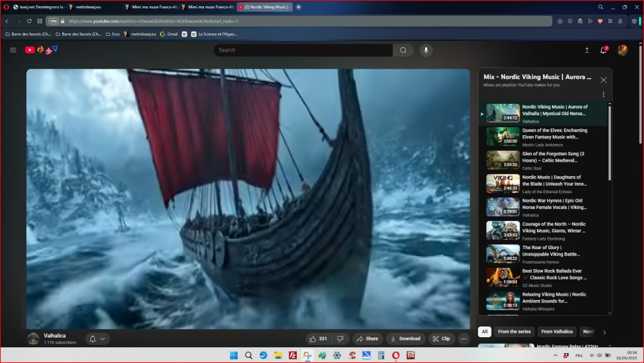Click the upload/create video icon
Viewport: 644px width, 363px height.
pyautogui.click(x=587, y=50)
